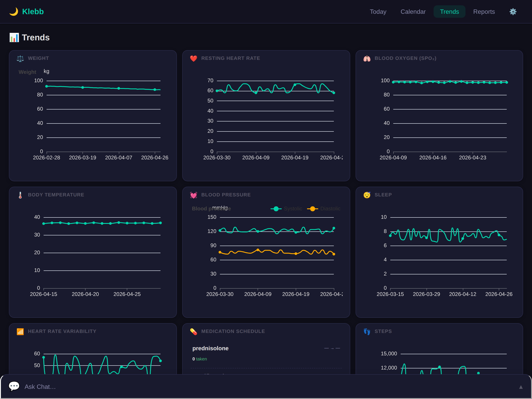Expand the Ask Chat panel arrow

[x=521, y=387]
